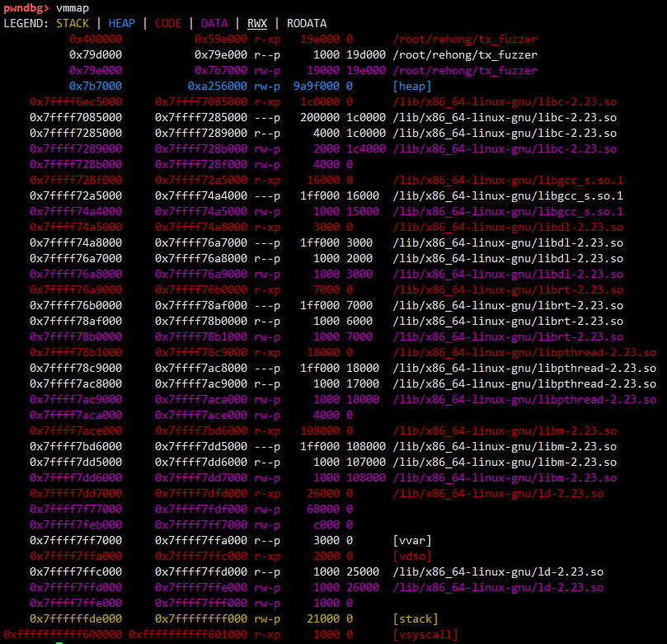The image size is (667, 644).
Task: Click start address 0x7ffff728b000
Action: coord(76,165)
